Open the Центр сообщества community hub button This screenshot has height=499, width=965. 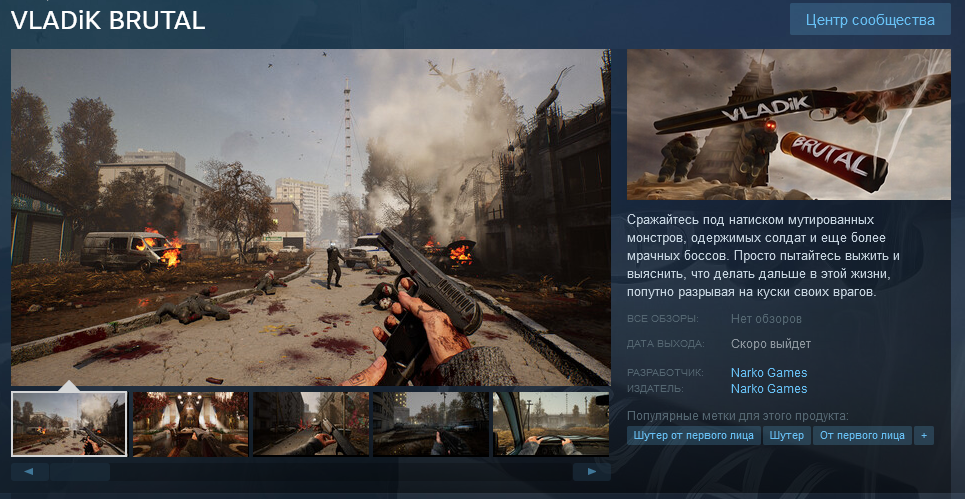point(870,20)
